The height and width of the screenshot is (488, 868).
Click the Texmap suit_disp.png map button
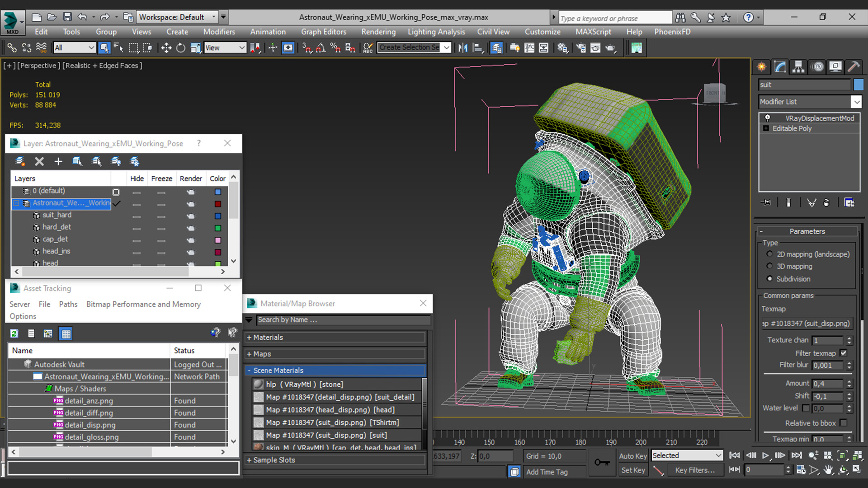click(807, 324)
